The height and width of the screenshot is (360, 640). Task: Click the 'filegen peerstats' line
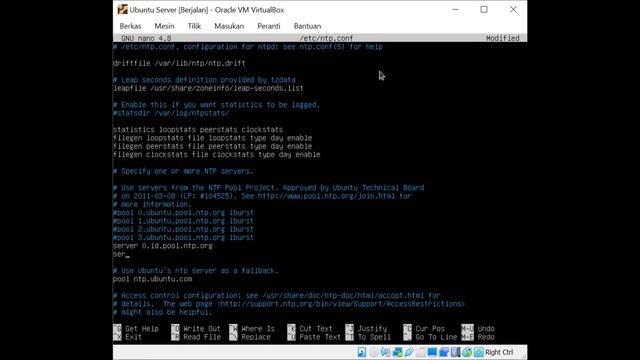point(213,146)
